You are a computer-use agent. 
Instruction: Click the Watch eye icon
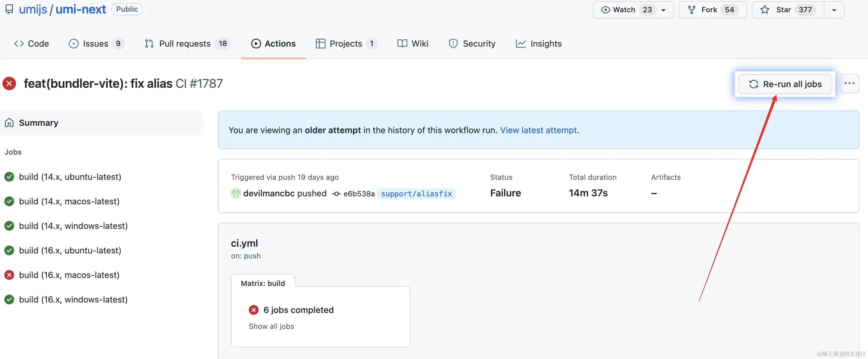click(x=605, y=10)
